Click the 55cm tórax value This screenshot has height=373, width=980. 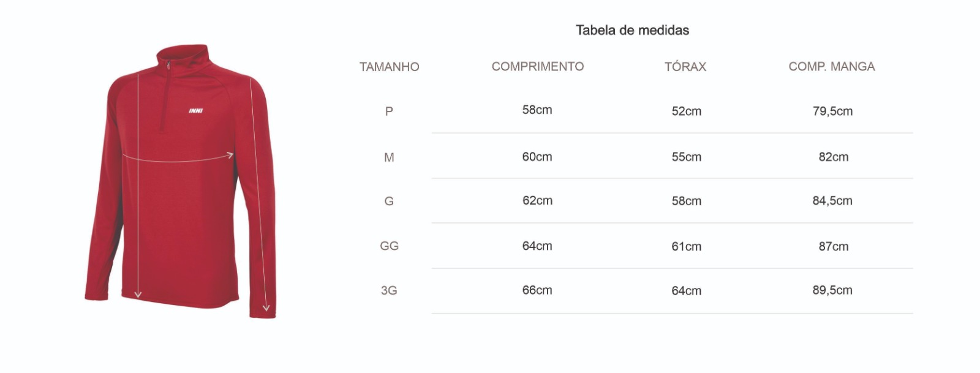click(x=686, y=157)
